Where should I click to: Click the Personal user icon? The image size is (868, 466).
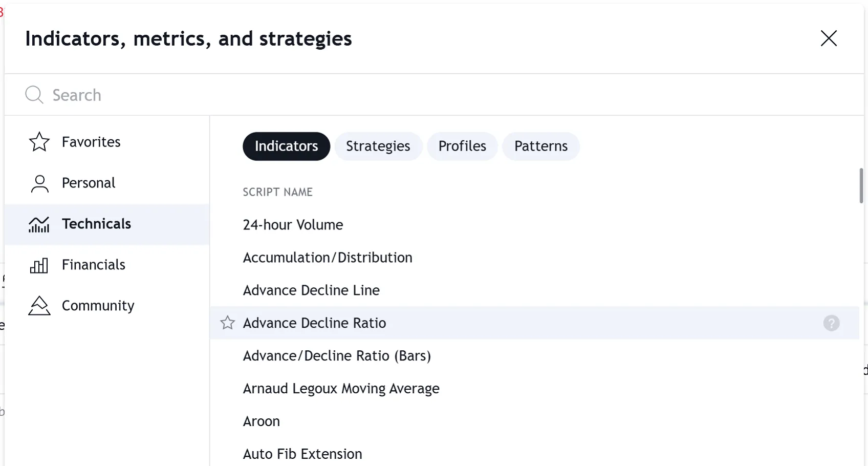tap(39, 183)
